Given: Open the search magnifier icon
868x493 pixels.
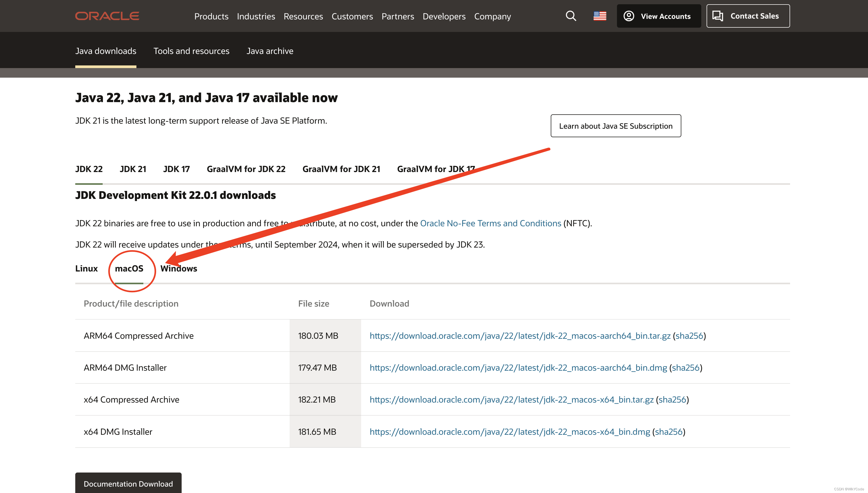Looking at the screenshot, I should tap(571, 16).
